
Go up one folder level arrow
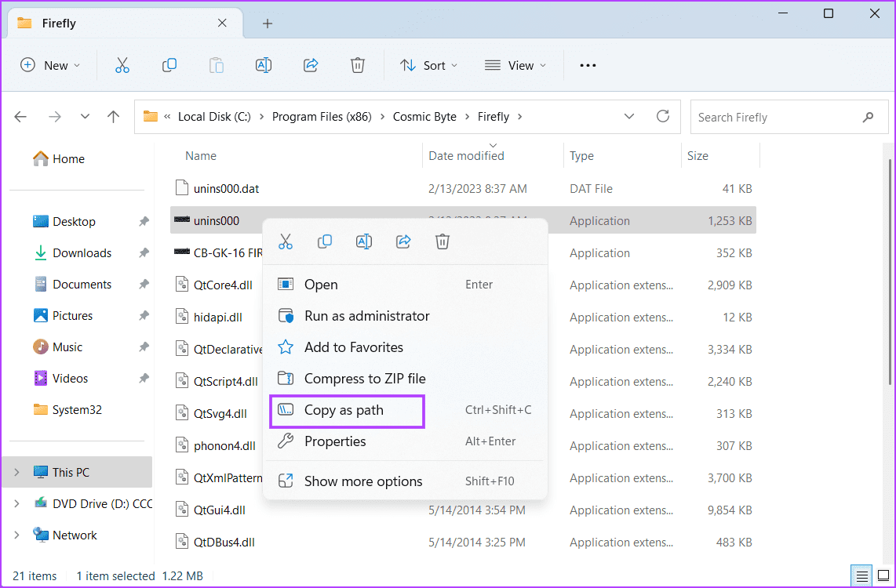click(114, 117)
